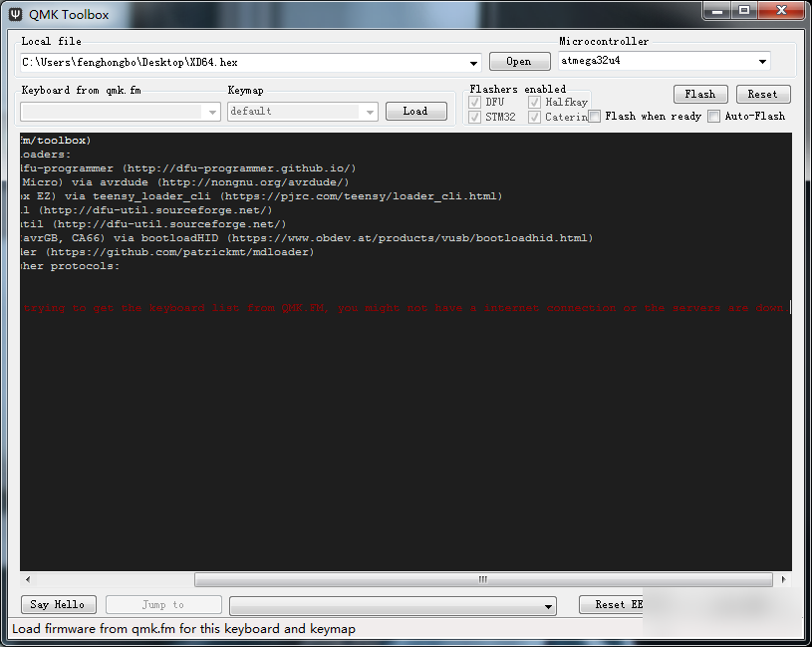Flash the firmware with Flash button

tap(700, 94)
